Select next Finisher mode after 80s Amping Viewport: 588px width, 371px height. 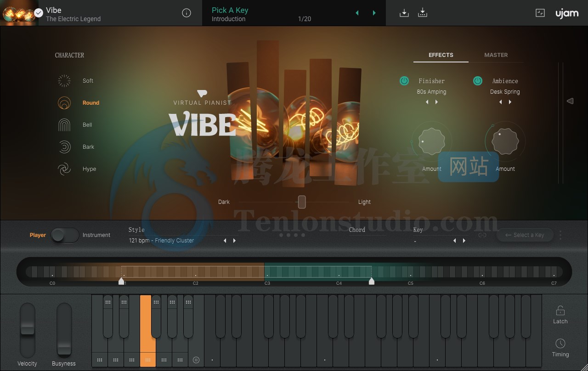pyautogui.click(x=436, y=102)
